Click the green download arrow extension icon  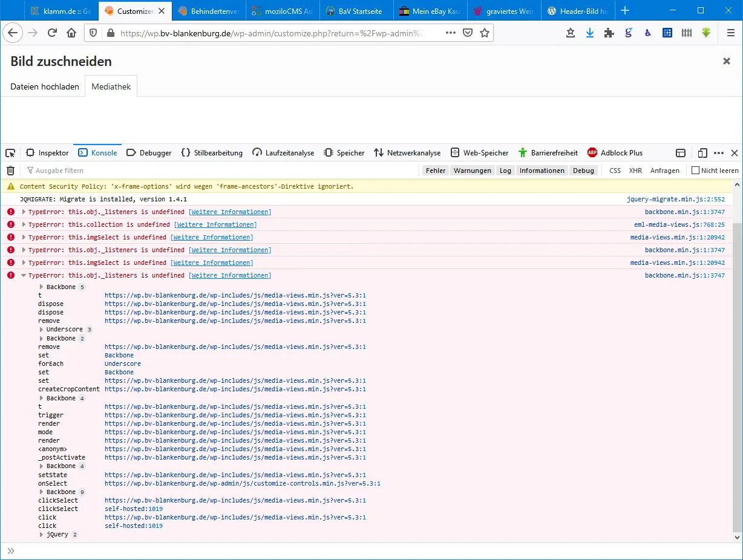706,33
